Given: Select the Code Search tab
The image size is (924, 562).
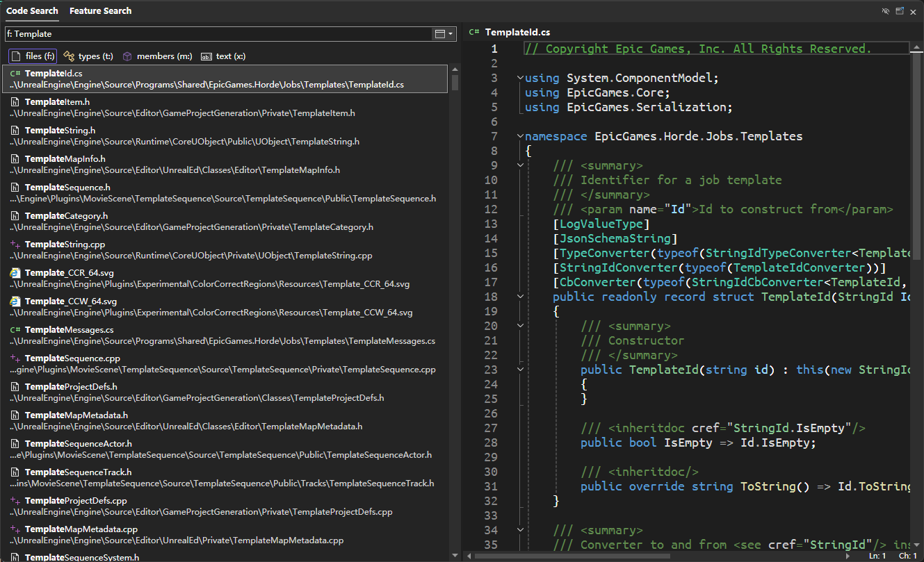Looking at the screenshot, I should pos(32,11).
